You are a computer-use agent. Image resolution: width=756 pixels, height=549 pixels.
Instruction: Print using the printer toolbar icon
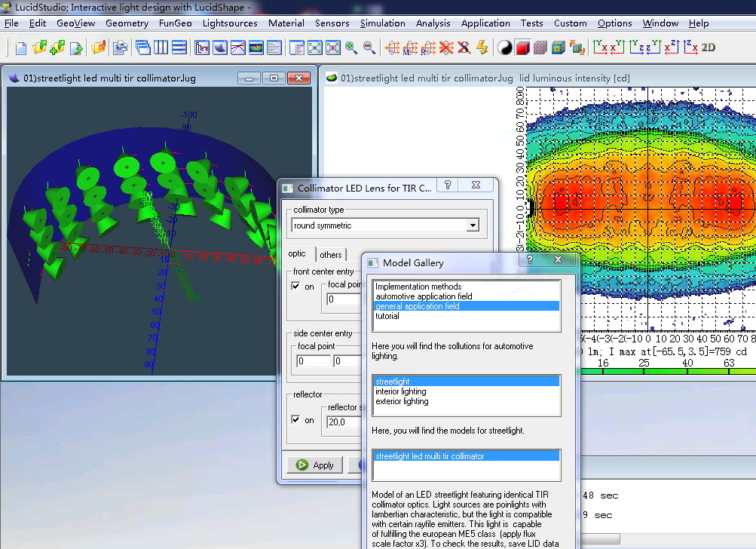tap(121, 48)
